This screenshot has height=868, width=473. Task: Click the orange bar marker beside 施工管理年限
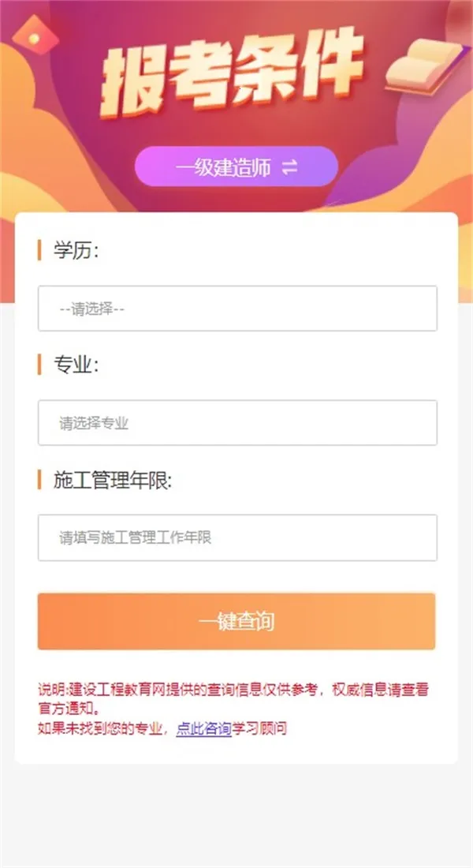pos(39,480)
